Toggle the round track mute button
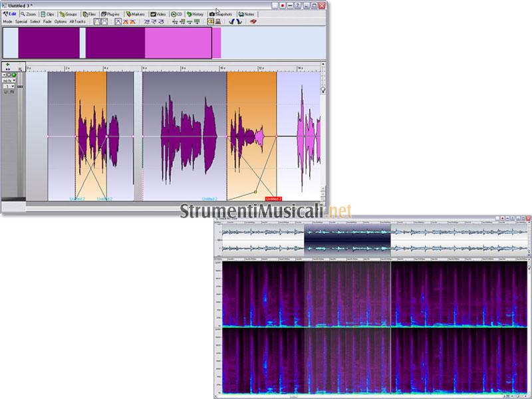 click(9, 74)
